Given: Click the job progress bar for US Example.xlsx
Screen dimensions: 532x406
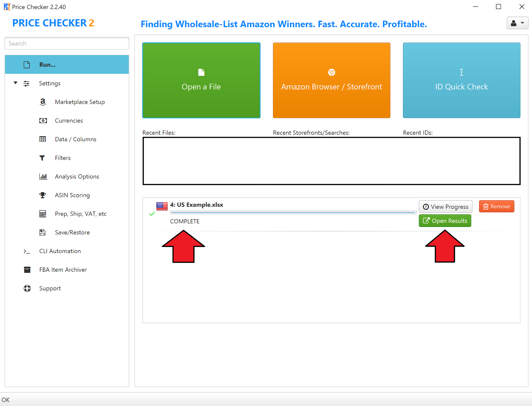Looking at the screenshot, I should 293,212.
